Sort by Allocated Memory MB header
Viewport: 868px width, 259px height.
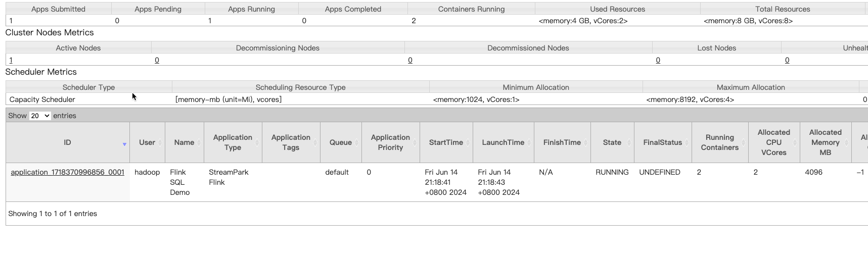(x=825, y=142)
